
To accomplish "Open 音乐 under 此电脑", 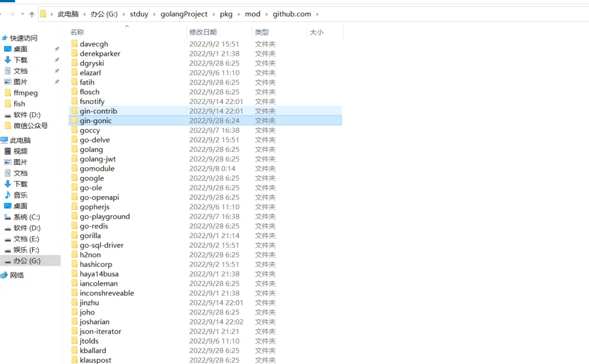I will click(20, 196).
